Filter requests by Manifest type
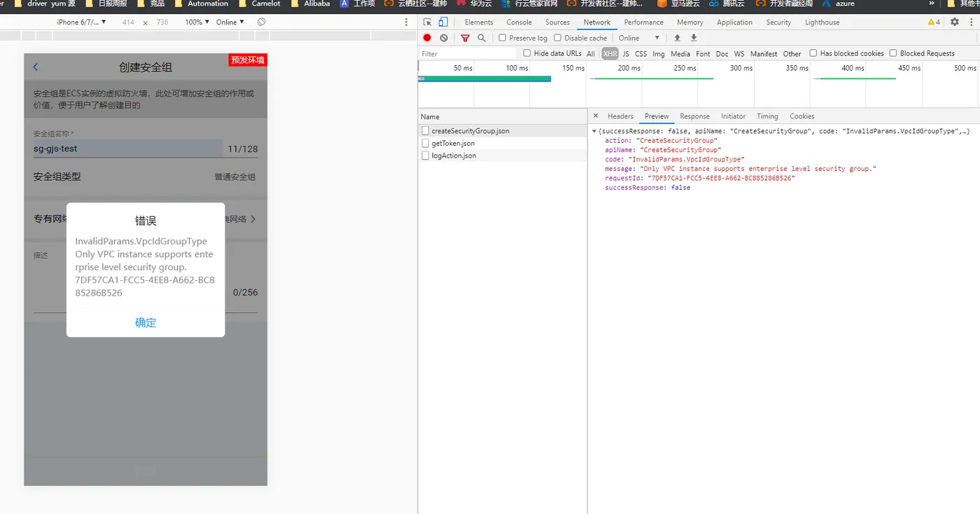The height and width of the screenshot is (514, 980). [764, 53]
